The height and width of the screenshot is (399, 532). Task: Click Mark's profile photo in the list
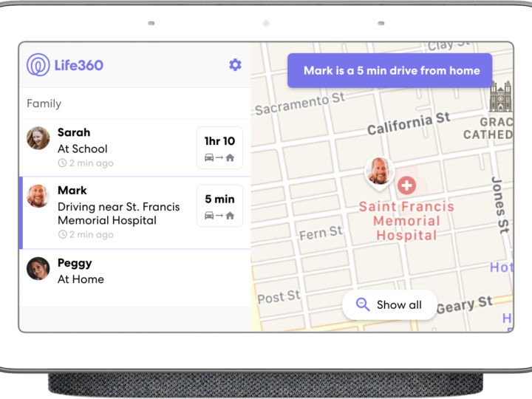[38, 196]
